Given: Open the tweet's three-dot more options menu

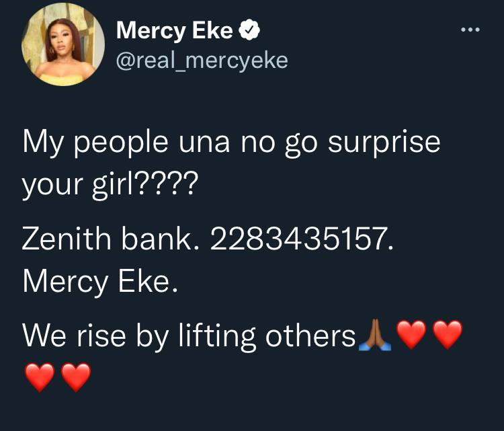Looking at the screenshot, I should pos(470,30).
